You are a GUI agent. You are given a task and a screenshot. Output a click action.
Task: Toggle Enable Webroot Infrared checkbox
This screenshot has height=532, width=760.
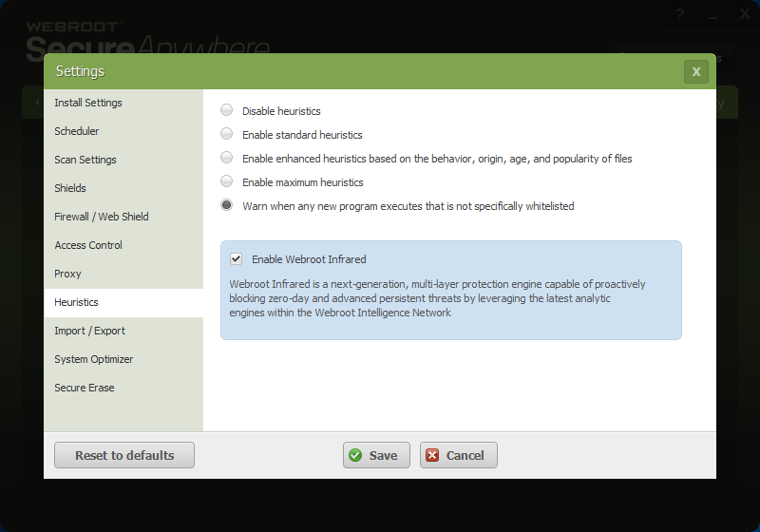pos(236,258)
